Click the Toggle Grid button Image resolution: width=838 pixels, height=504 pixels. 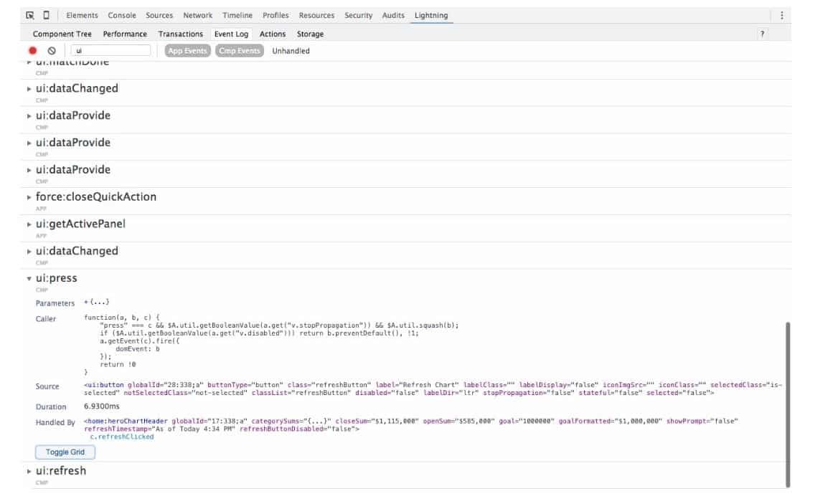click(65, 452)
